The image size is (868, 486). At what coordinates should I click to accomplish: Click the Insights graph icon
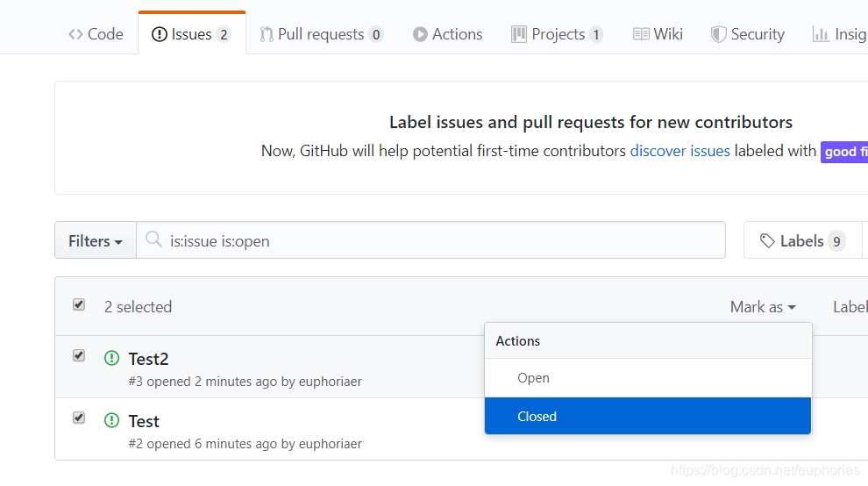point(821,34)
